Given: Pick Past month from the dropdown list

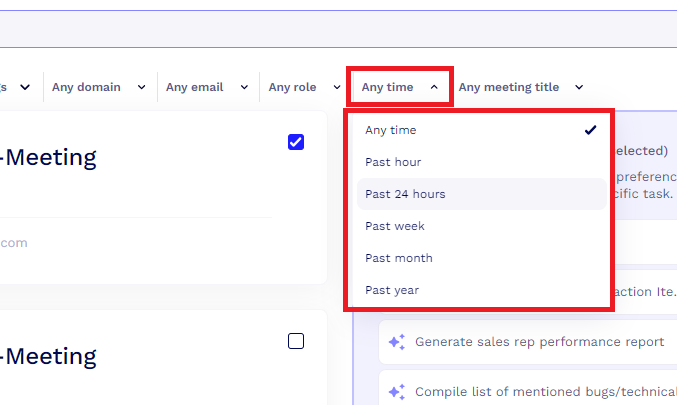Looking at the screenshot, I should pyautogui.click(x=399, y=258).
